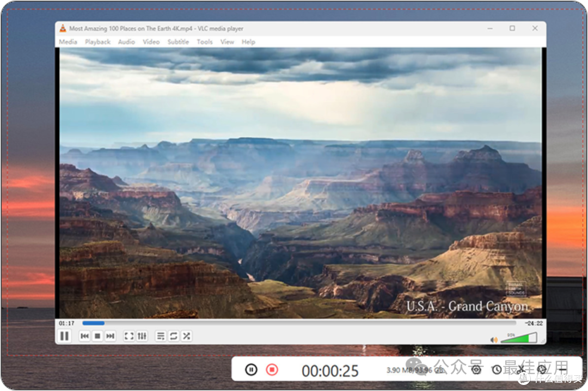Open recorder scheduled task clock icon

pyautogui.click(x=497, y=370)
